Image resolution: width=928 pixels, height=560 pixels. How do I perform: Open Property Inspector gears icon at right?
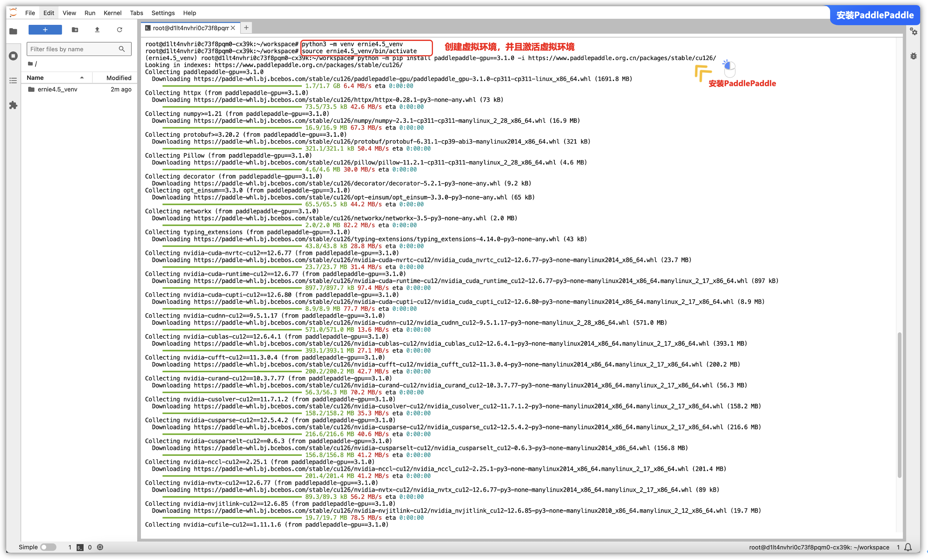click(913, 32)
